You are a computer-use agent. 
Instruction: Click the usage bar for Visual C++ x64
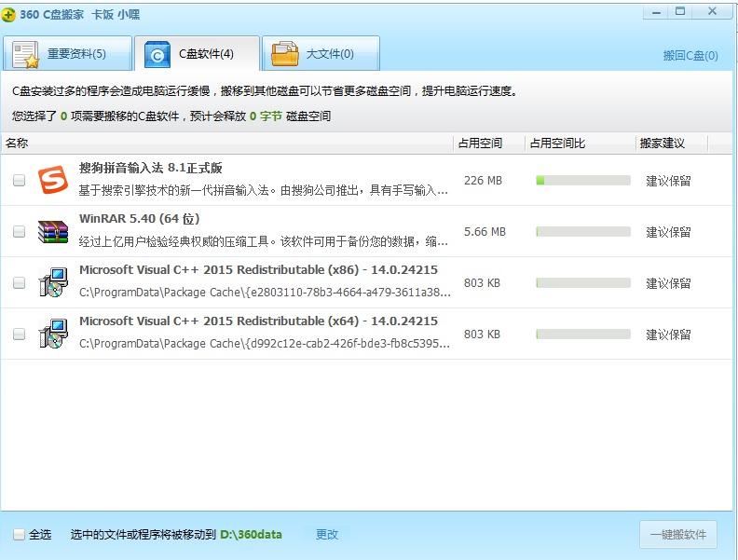click(583, 335)
